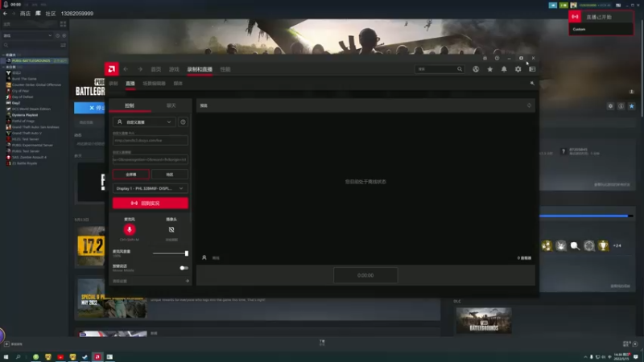
Task: Open custom stream service dropdown
Action: [x=144, y=122]
